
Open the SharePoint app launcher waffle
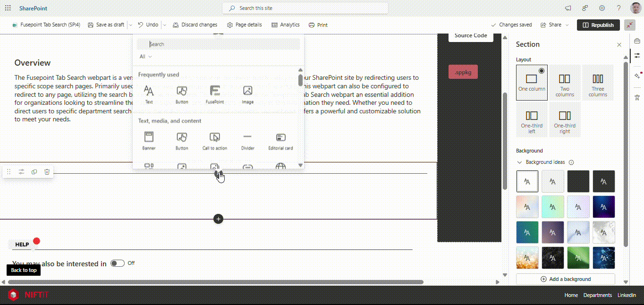(x=8, y=8)
